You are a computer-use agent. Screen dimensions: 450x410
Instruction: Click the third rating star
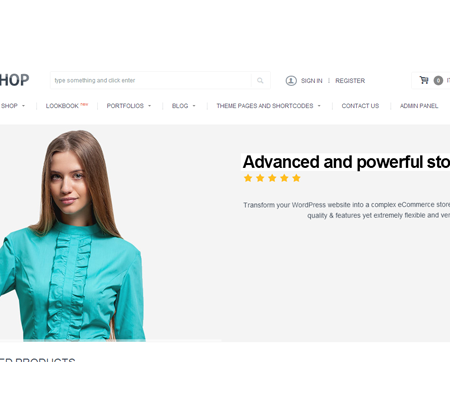point(272,178)
